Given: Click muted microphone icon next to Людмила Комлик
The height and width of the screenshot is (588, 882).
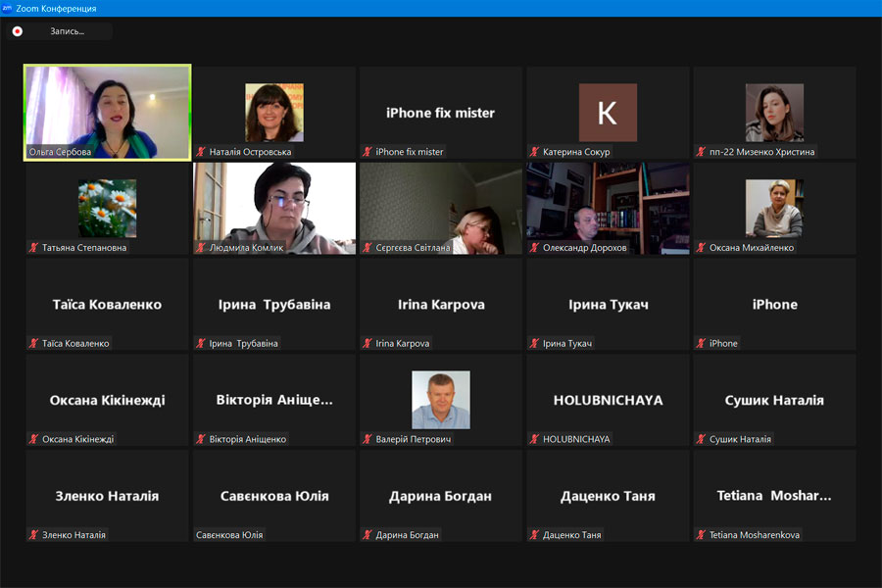Looking at the screenshot, I should point(202,248).
